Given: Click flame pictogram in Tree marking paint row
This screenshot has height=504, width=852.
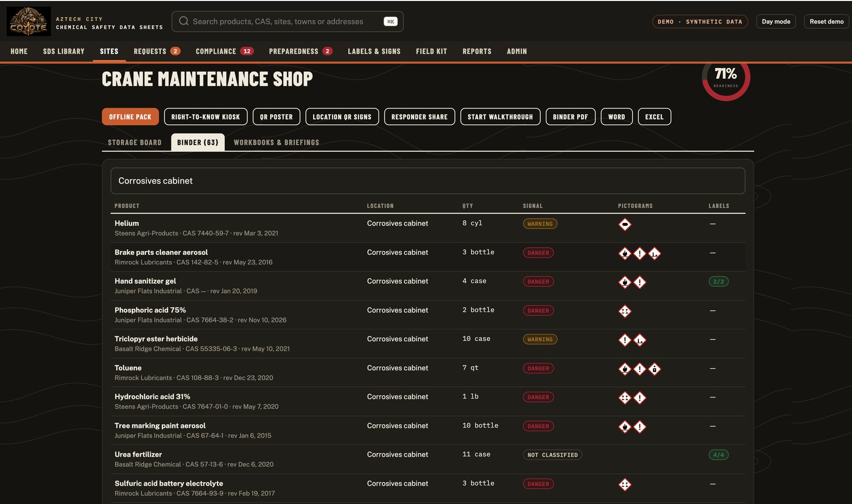Looking at the screenshot, I should coord(625,426).
